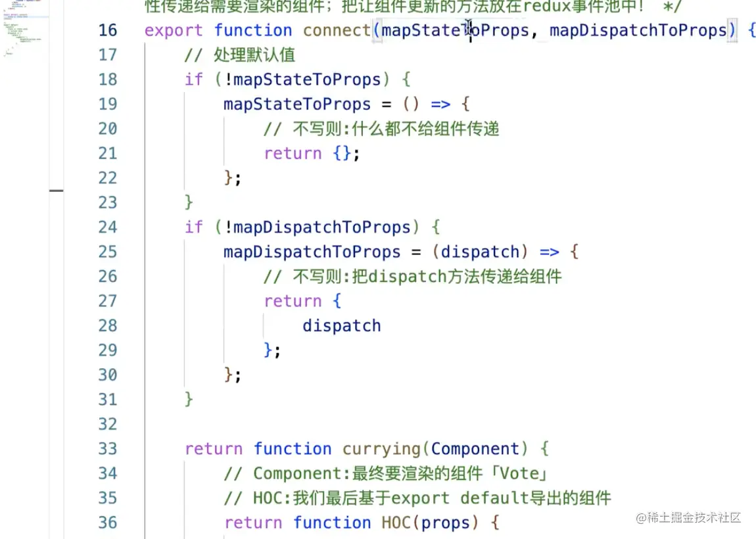Click the '// 处理默认值' comment
Viewport: 756px width, 539px height.
[x=240, y=55]
